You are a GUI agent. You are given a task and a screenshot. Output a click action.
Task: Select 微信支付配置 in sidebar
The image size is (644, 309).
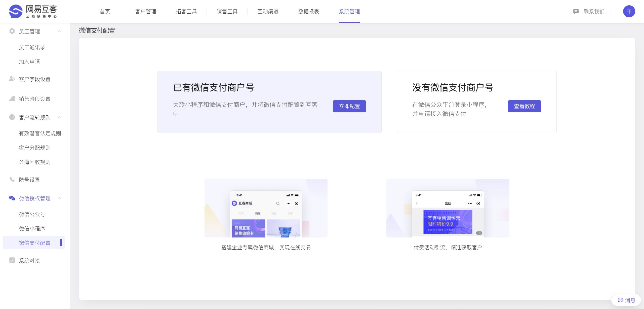point(34,243)
